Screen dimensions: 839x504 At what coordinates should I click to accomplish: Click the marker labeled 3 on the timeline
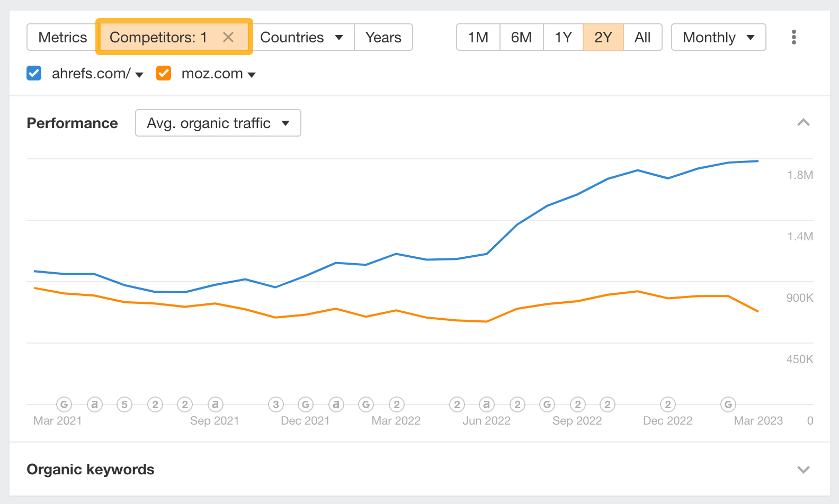click(275, 404)
